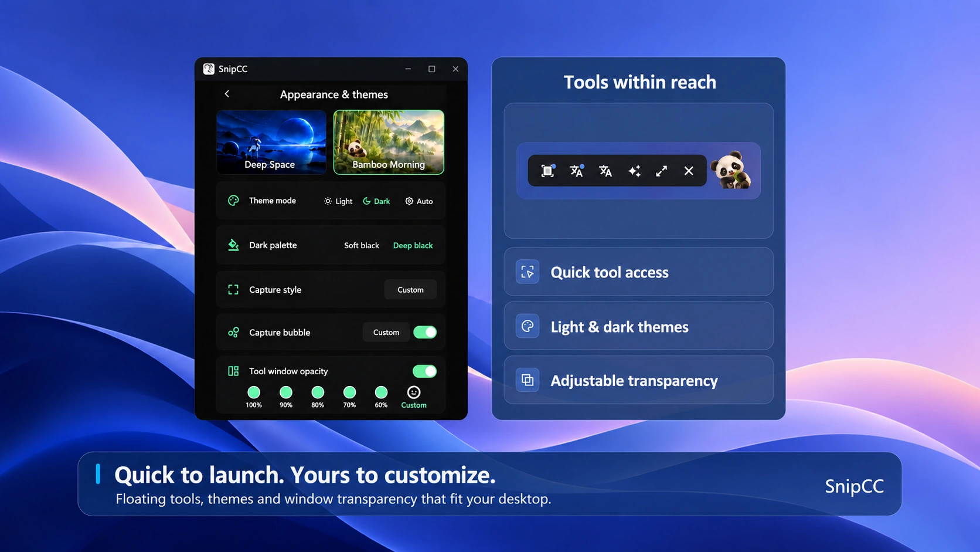Viewport: 980px width, 552px height.
Task: Toggle the Capture bubble switch
Action: pyautogui.click(x=425, y=333)
